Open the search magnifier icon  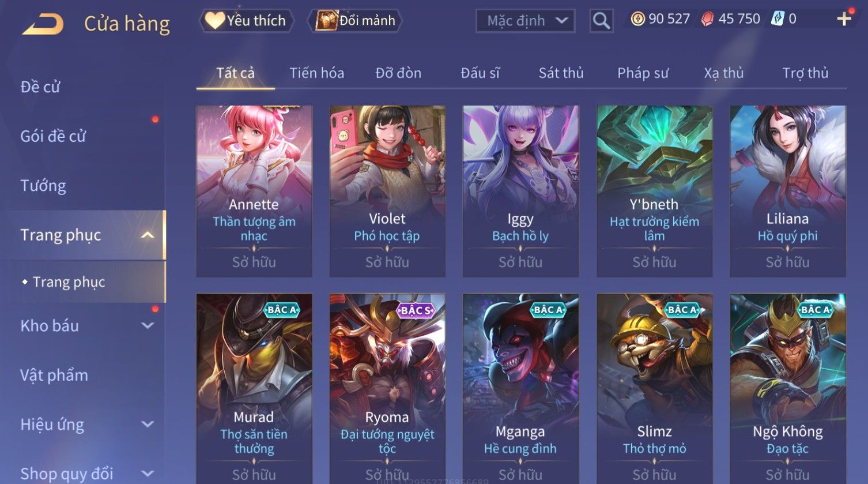pos(601,21)
